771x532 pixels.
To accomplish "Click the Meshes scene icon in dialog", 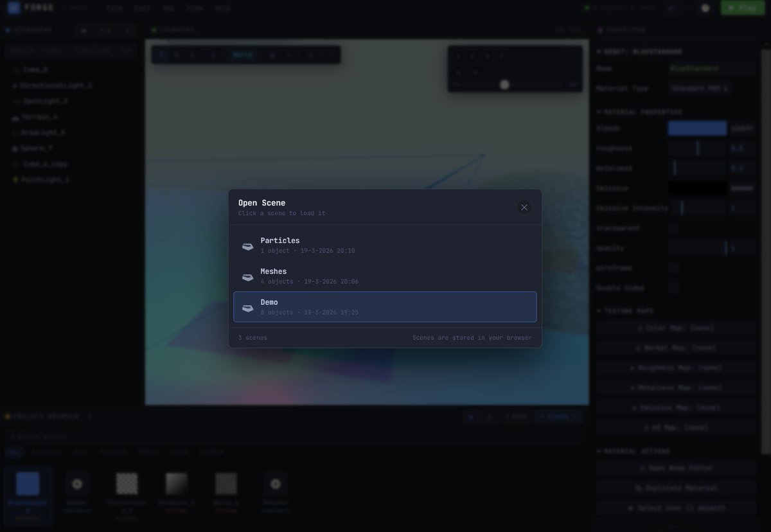I will [247, 277].
